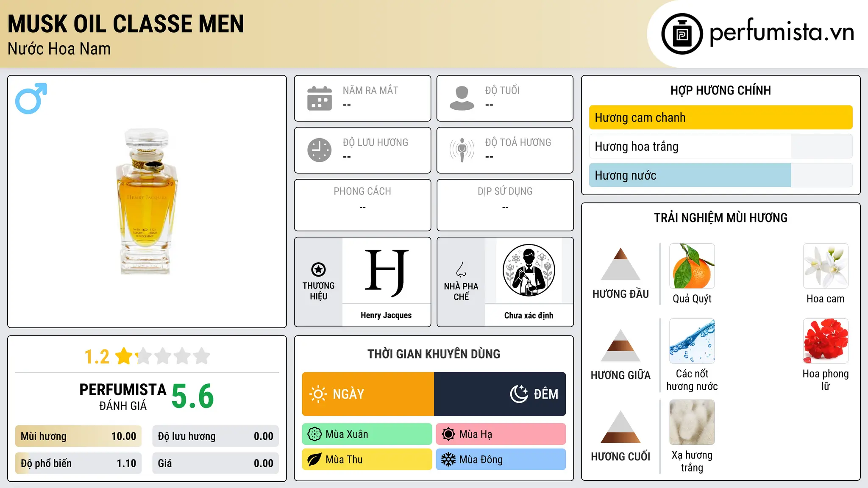This screenshot has width=868, height=488.
Task: Click the first gold rating star
Action: (124, 356)
